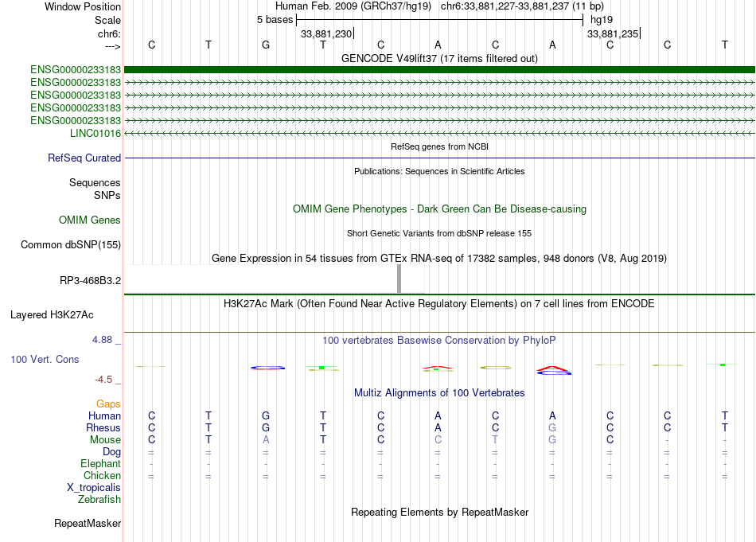
Task: Click the 100 Vert. Cons label
Action: pos(45,359)
